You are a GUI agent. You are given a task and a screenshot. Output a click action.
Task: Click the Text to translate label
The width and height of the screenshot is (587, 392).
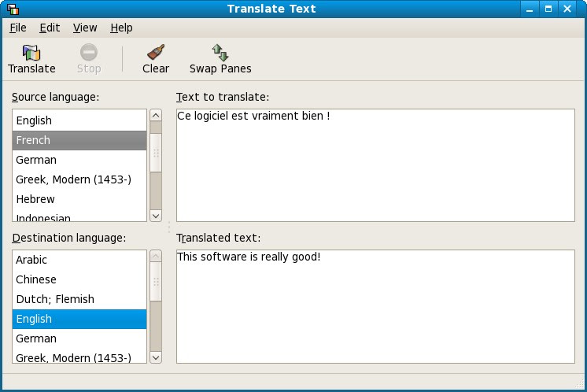coord(223,97)
